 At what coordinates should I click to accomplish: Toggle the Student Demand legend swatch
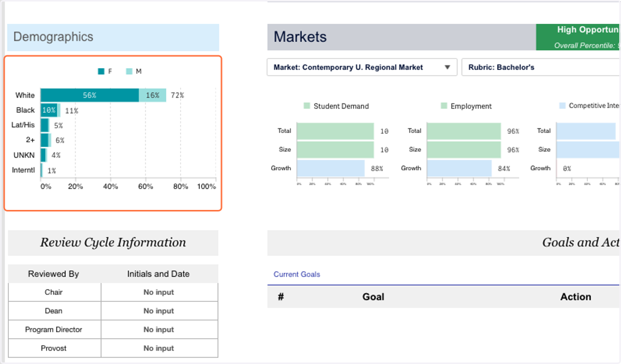point(307,106)
